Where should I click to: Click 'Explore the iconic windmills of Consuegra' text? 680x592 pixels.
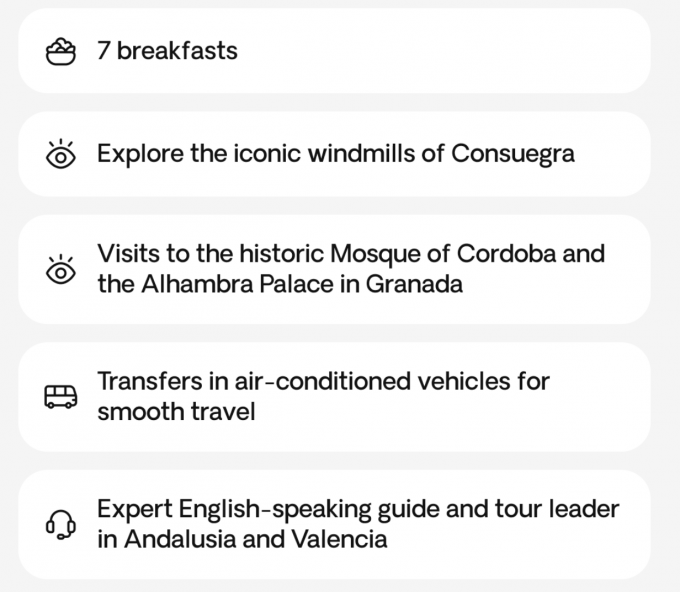click(335, 154)
